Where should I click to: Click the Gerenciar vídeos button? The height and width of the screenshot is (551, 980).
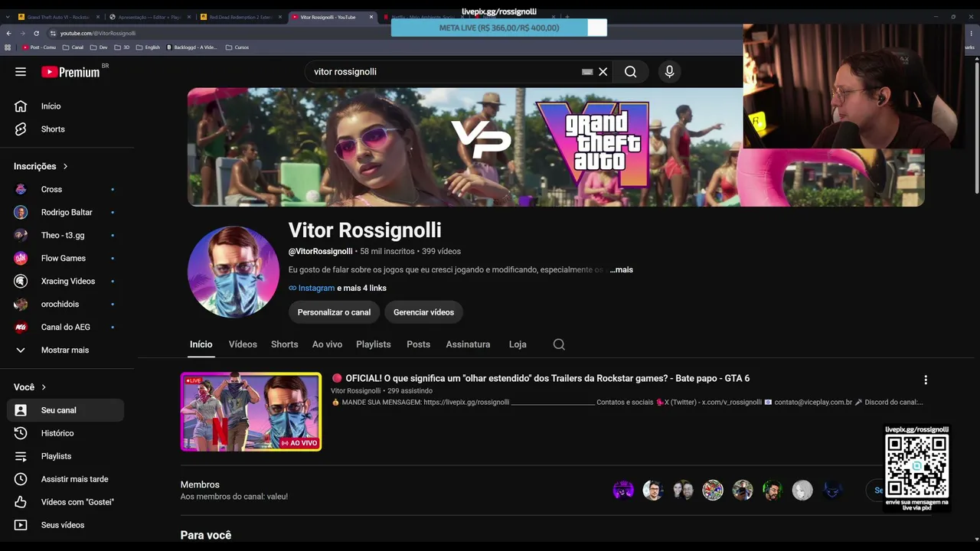click(x=423, y=312)
